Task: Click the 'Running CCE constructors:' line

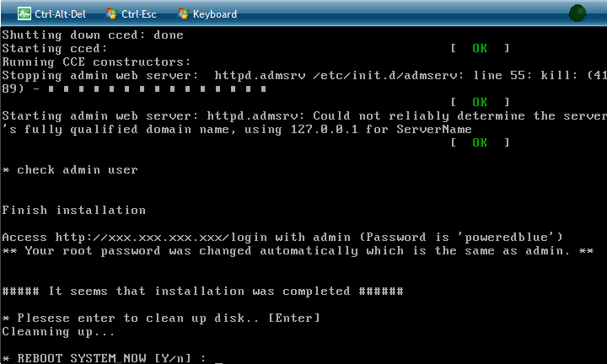Action: click(96, 62)
